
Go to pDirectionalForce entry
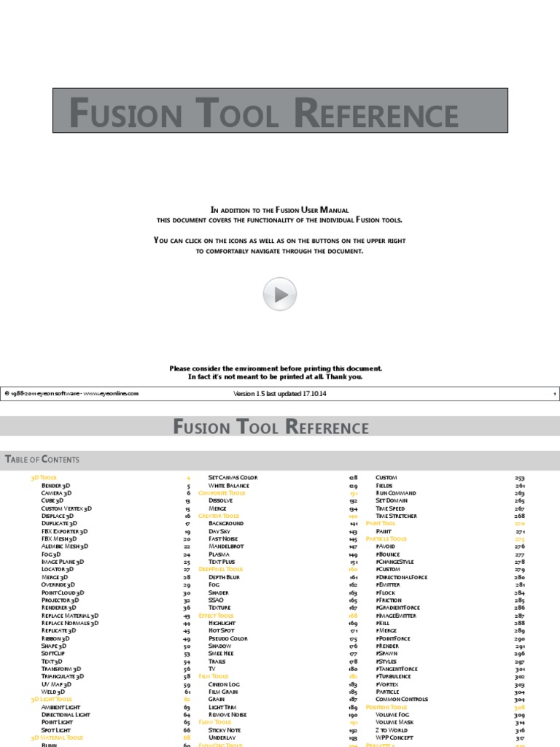[402, 577]
